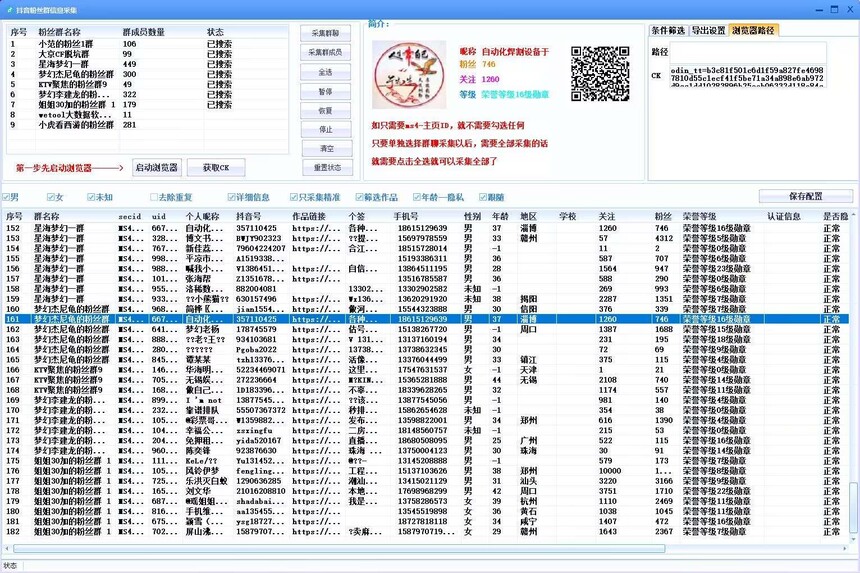Click the scroll-right arrow of horizontal scrollbar
860x573 pixels.
tap(845, 548)
